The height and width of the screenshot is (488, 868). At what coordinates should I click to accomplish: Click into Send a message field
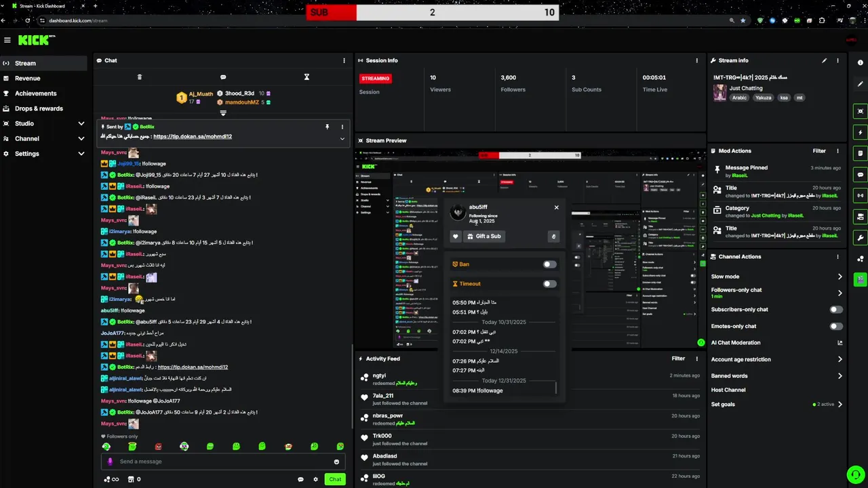[x=223, y=462]
